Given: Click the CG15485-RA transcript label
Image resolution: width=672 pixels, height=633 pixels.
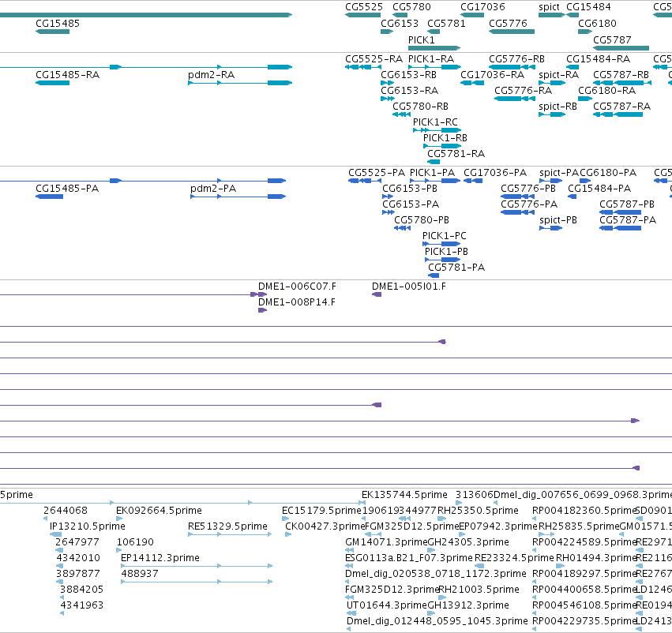Looking at the screenshot, I should point(67,75).
